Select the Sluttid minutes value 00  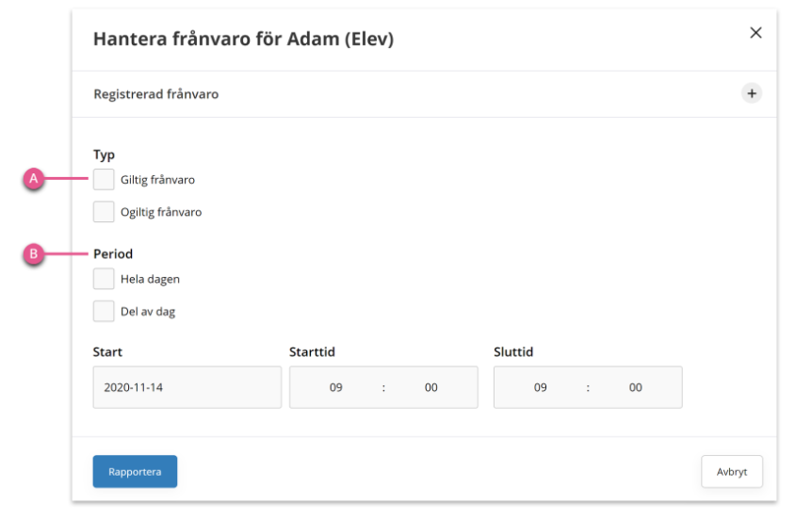coord(636,387)
